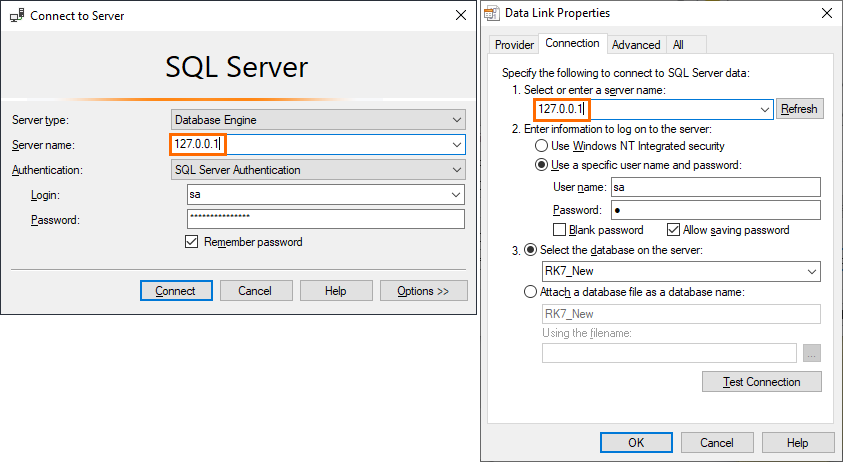Image resolution: width=844 pixels, height=463 pixels.
Task: Click the Password field in Connect to Server
Action: tap(326, 219)
